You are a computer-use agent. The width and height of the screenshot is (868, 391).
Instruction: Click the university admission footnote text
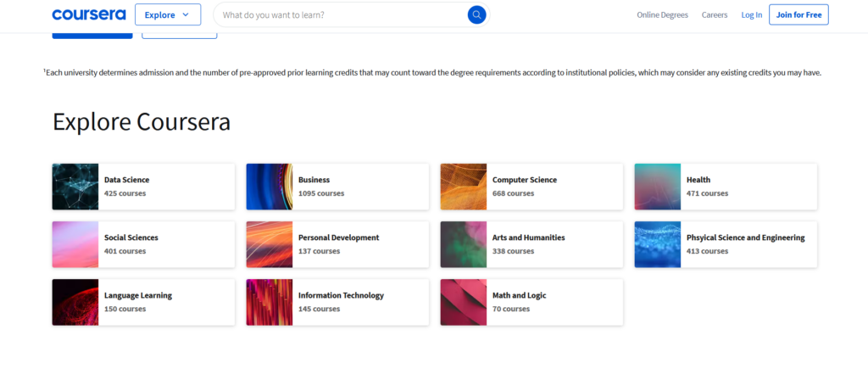pyautogui.click(x=432, y=73)
